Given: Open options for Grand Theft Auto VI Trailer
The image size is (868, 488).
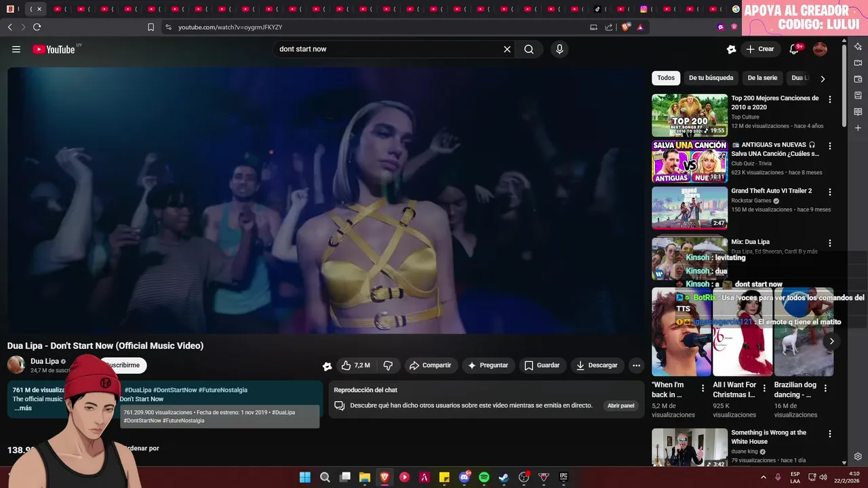Looking at the screenshot, I should (829, 192).
